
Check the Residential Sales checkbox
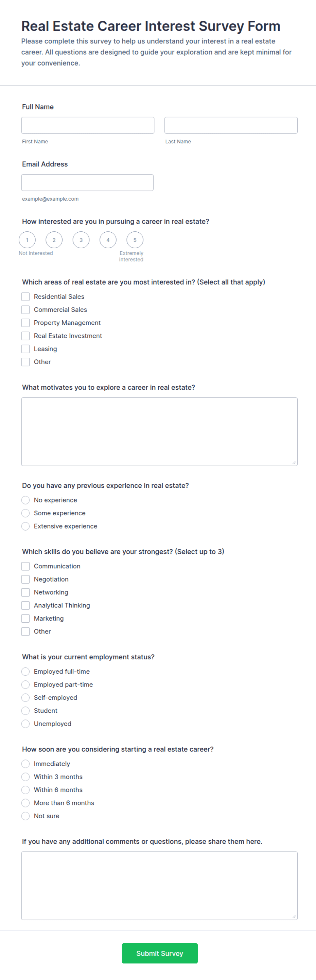click(x=25, y=297)
